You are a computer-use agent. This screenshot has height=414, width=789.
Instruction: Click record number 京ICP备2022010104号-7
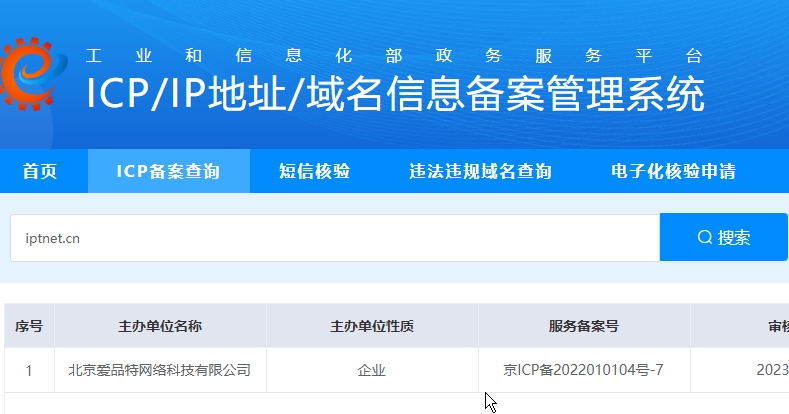(583, 371)
